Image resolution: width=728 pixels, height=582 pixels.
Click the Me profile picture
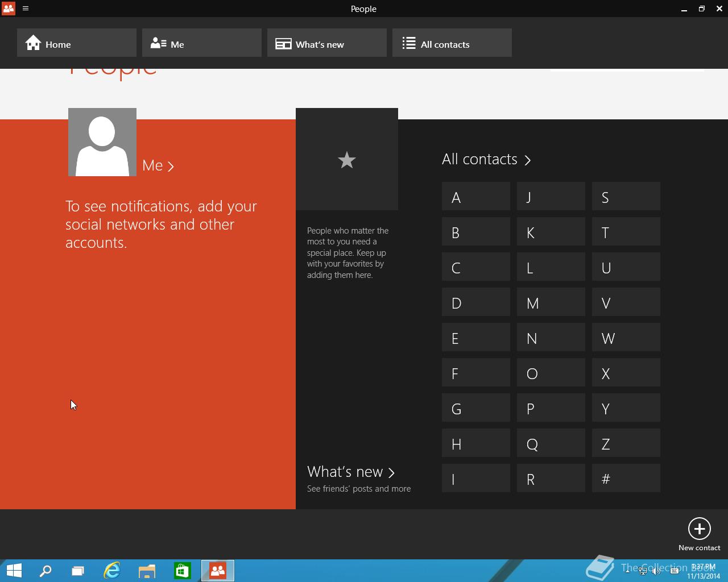coord(102,142)
